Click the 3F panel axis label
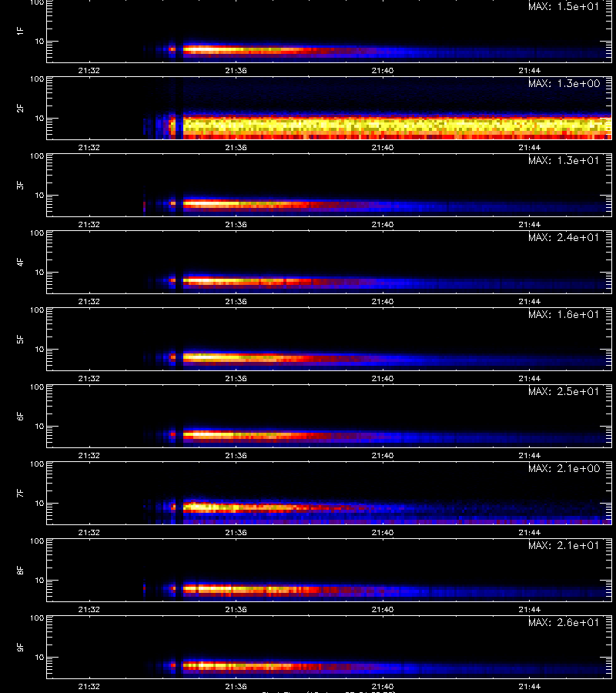This screenshot has height=693, width=616. point(20,185)
